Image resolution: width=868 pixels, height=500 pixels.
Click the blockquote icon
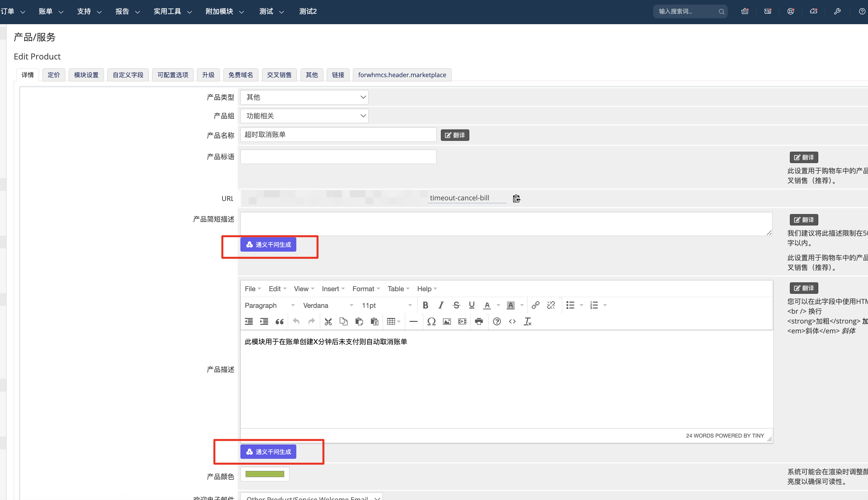(x=279, y=322)
